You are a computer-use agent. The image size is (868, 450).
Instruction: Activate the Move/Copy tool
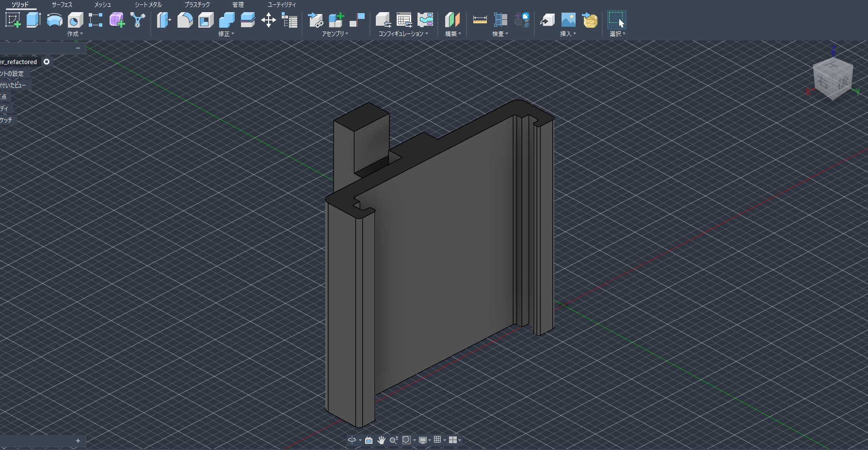click(268, 20)
